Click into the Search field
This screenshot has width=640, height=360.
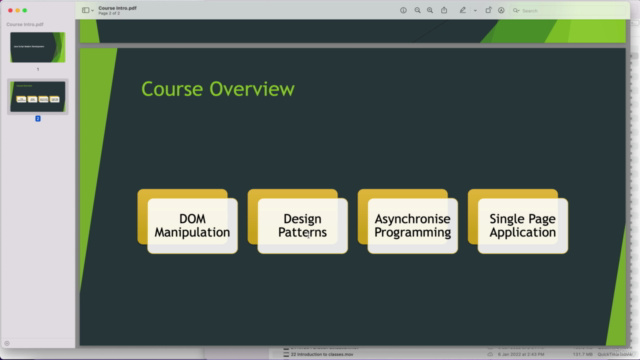568,11
